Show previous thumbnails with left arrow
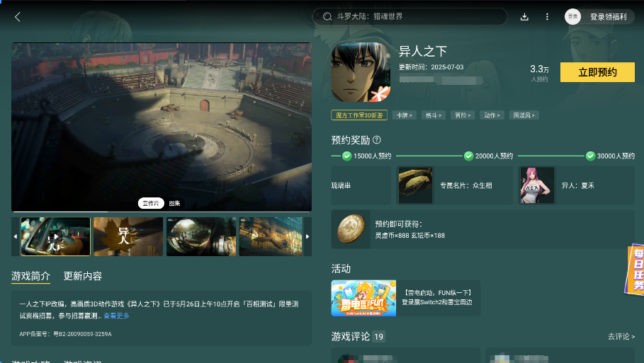Image resolution: width=644 pixels, height=363 pixels. tap(16, 236)
